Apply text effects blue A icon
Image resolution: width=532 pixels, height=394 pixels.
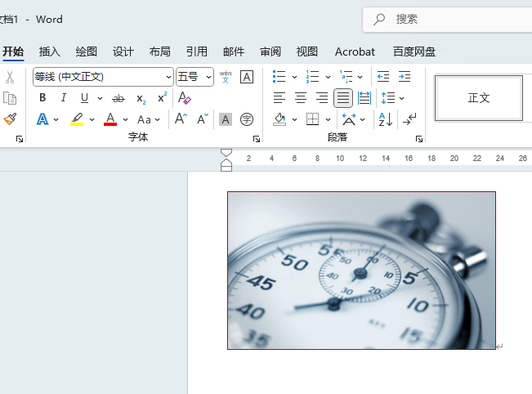coord(42,119)
